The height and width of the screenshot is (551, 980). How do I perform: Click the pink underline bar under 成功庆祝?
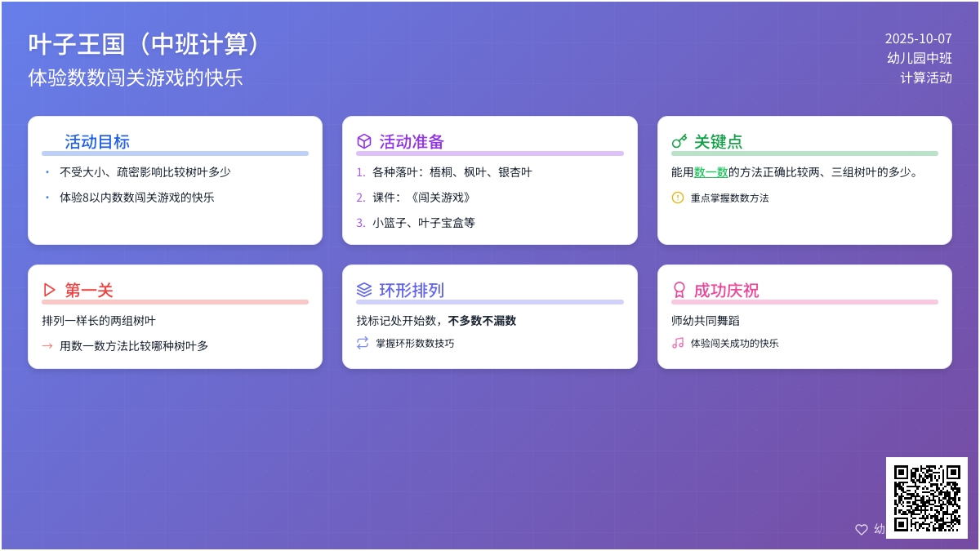click(x=804, y=302)
